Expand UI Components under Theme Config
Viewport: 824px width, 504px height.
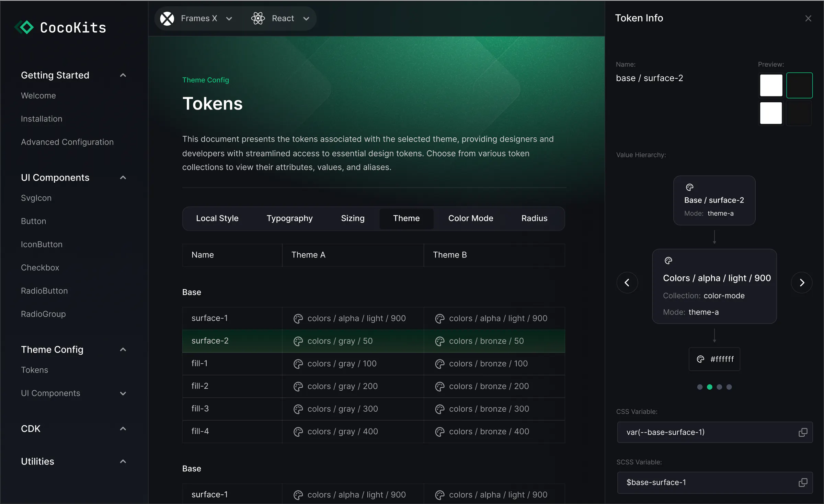point(123,393)
